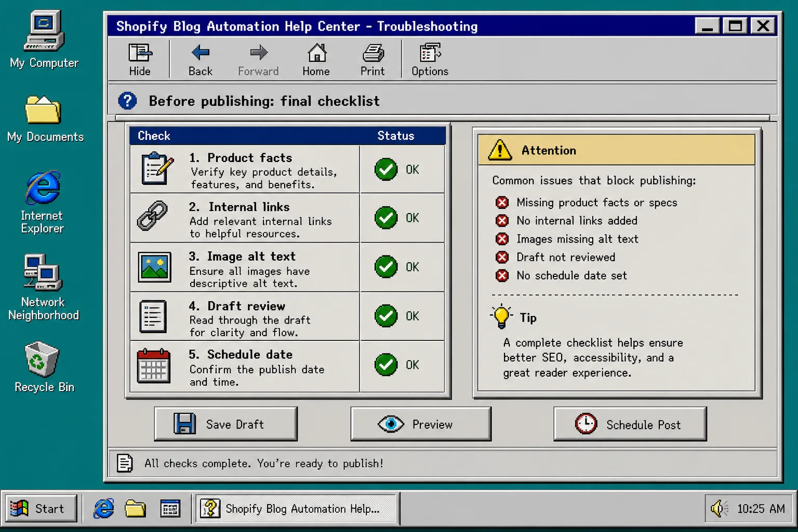
Task: Click the Draft review document icon
Action: (153, 316)
